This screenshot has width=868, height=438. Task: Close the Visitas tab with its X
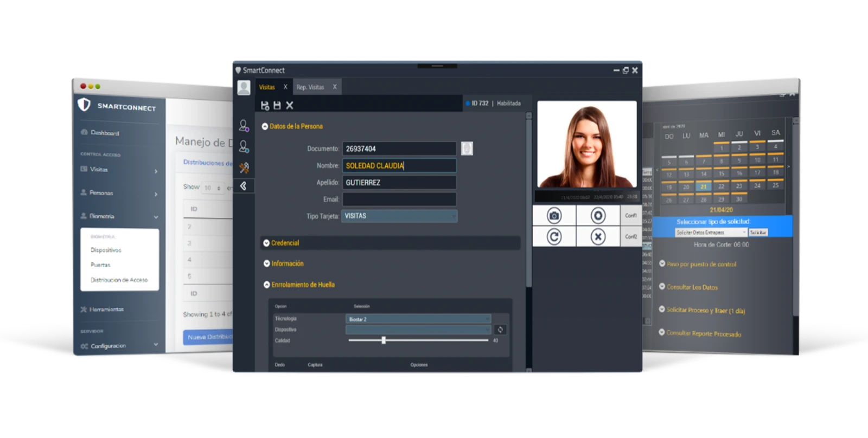[285, 87]
